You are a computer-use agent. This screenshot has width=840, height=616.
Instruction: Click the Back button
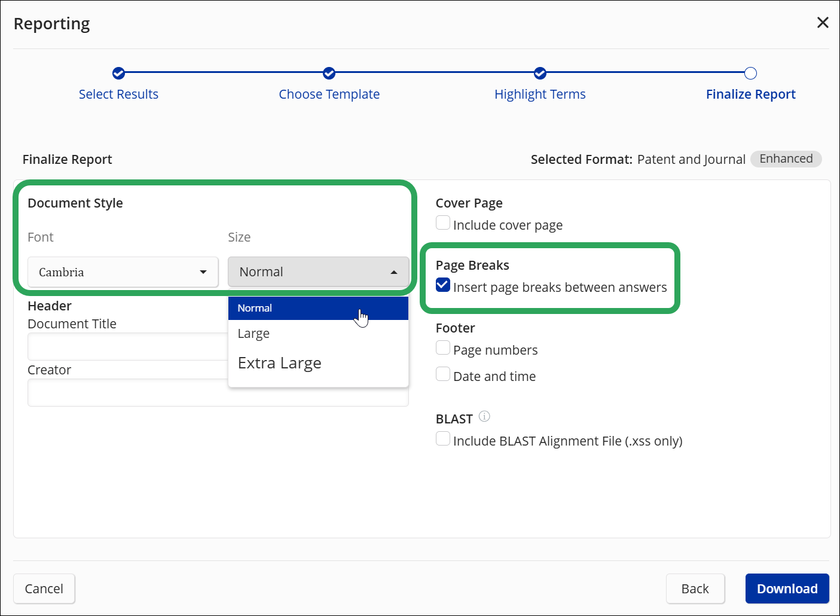point(695,588)
